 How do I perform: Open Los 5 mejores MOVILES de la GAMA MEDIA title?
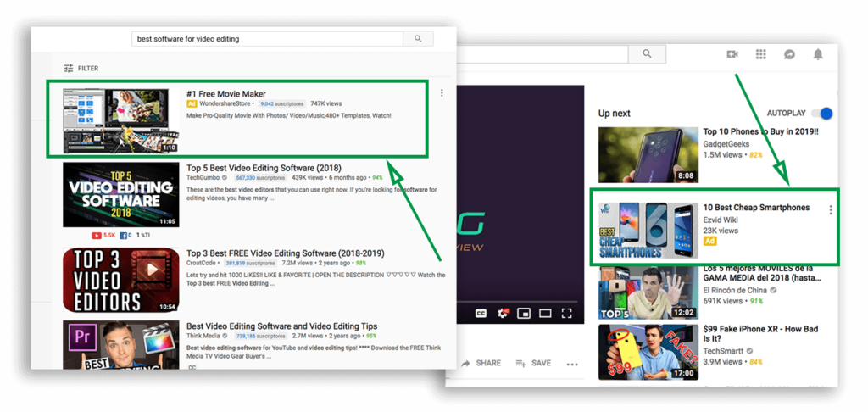tap(762, 272)
